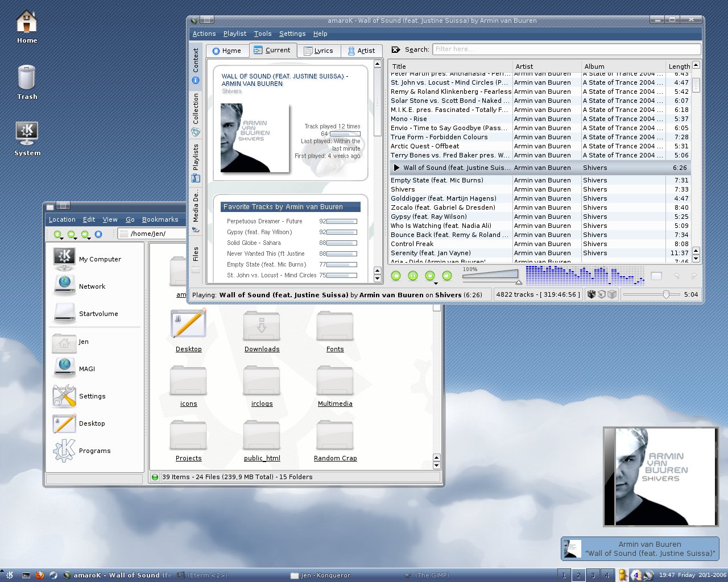Open the Help menu in amaroK
Screen dimensions: 728x582
pyautogui.click(x=320, y=34)
